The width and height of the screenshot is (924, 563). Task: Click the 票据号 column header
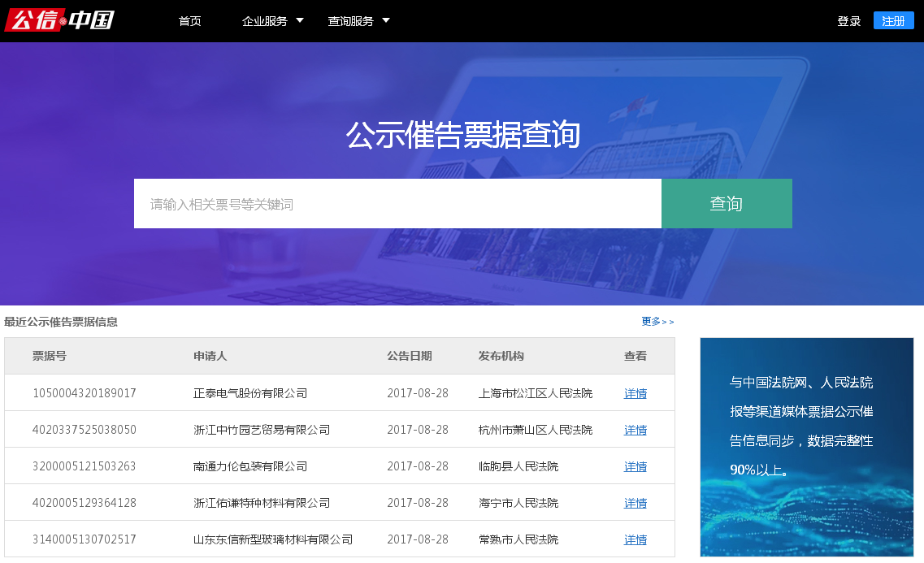[50, 356]
